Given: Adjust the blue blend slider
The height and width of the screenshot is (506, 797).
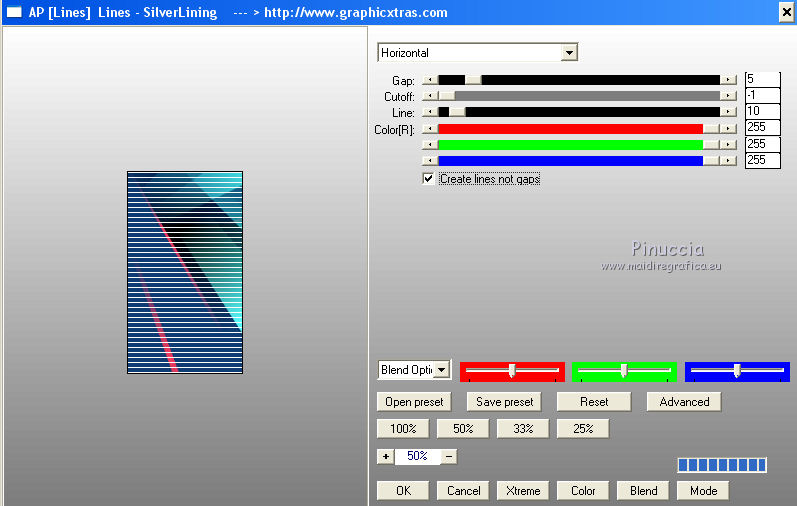Looking at the screenshot, I should click(x=737, y=371).
